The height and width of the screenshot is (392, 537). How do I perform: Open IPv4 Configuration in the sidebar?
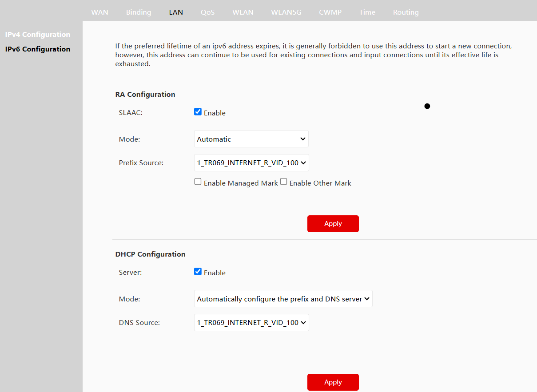(x=38, y=34)
